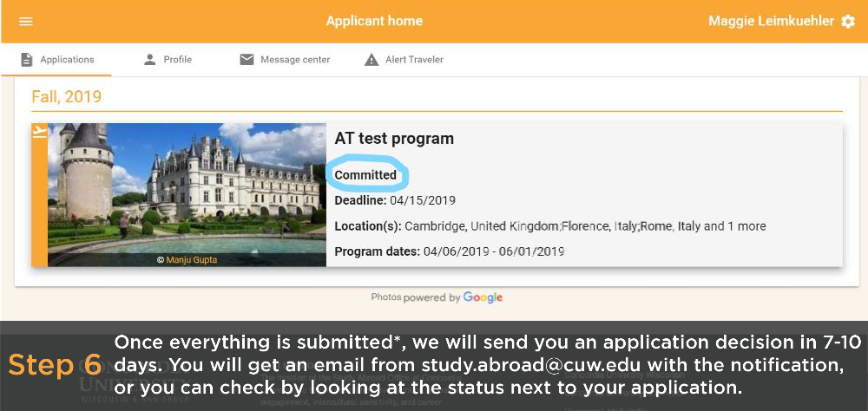Click the Profile person icon
Viewport: 868px width, 411px height.
149,60
